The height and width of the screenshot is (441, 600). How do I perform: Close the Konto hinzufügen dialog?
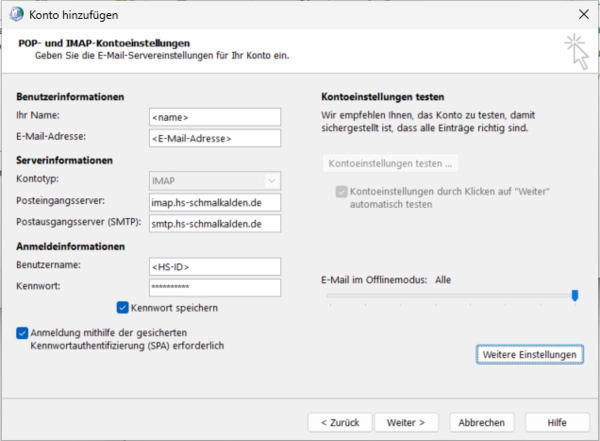(584, 15)
